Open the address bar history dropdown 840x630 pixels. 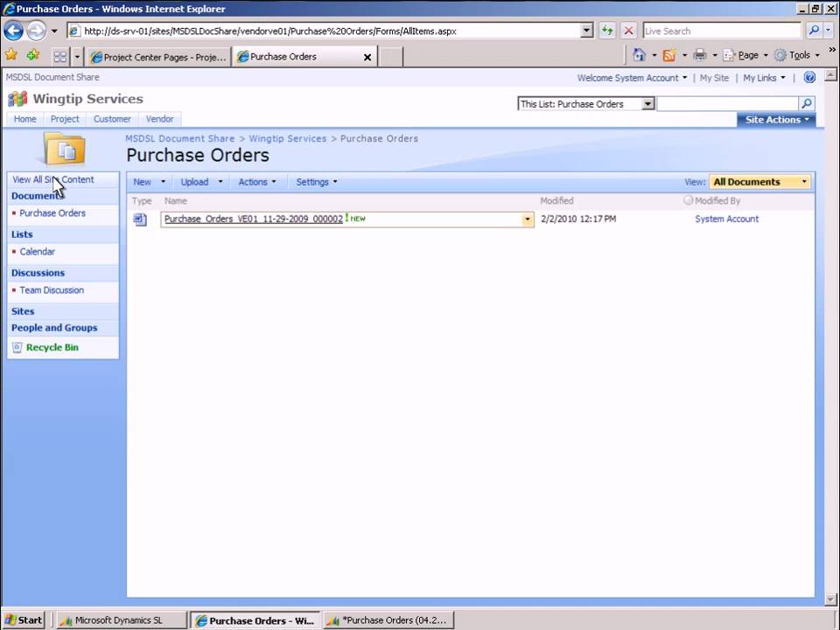(586, 31)
